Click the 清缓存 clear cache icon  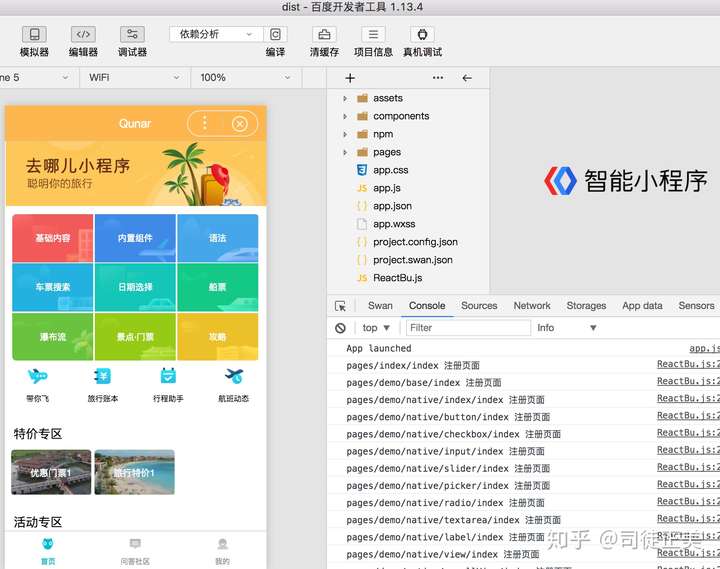[x=324, y=34]
